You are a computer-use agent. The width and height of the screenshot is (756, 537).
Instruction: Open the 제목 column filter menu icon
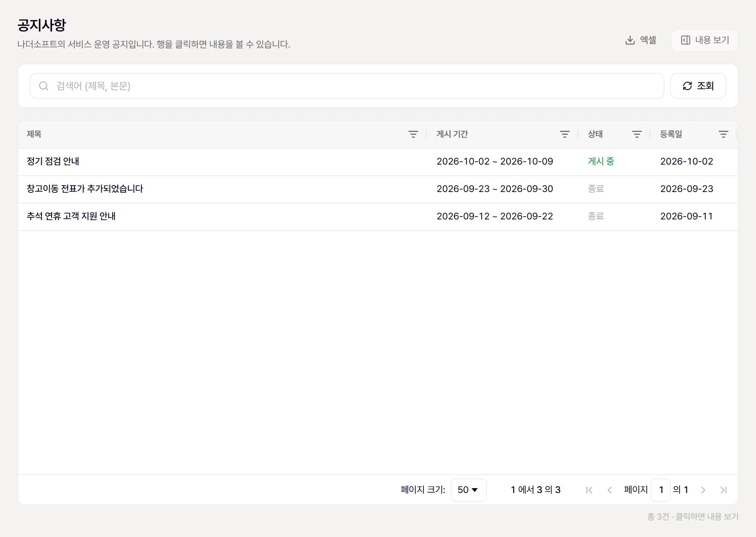coord(413,134)
